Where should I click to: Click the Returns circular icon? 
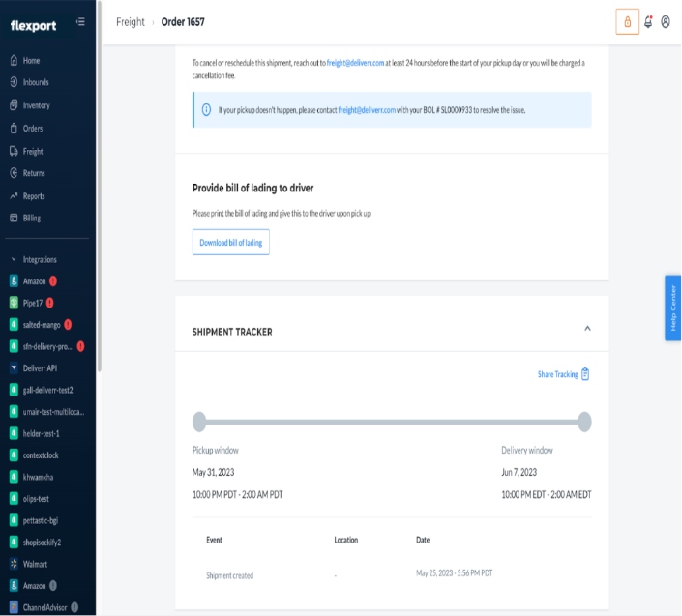tap(14, 172)
